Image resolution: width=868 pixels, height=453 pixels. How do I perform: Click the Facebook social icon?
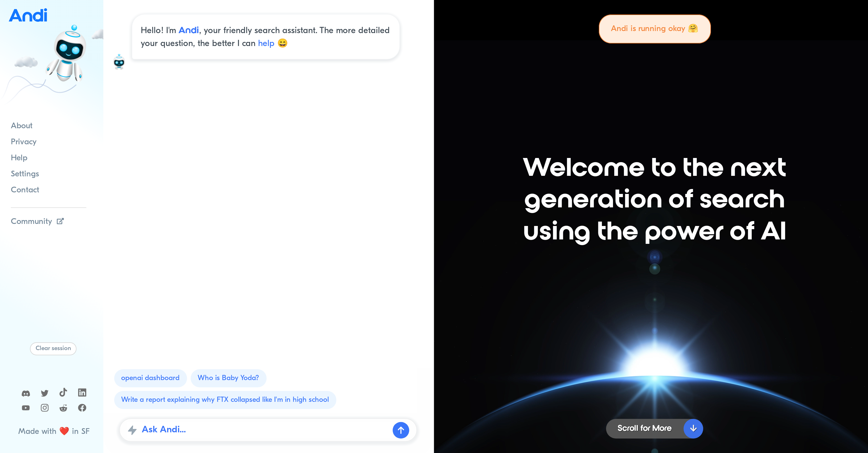pos(82,408)
